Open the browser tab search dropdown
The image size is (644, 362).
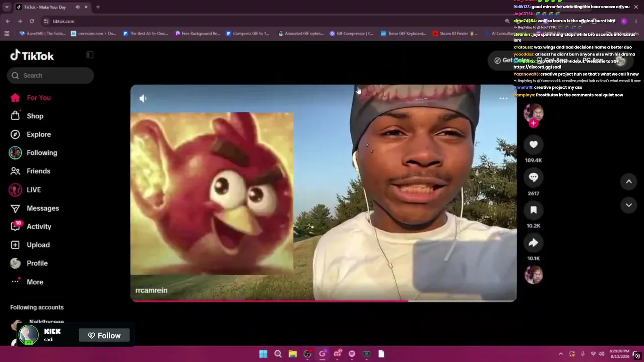(7, 7)
